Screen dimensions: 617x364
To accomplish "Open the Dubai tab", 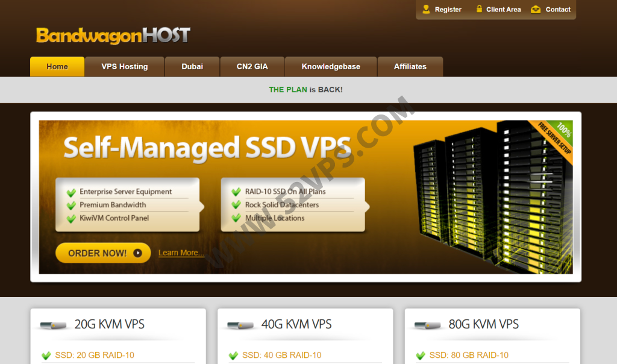I will click(x=192, y=66).
